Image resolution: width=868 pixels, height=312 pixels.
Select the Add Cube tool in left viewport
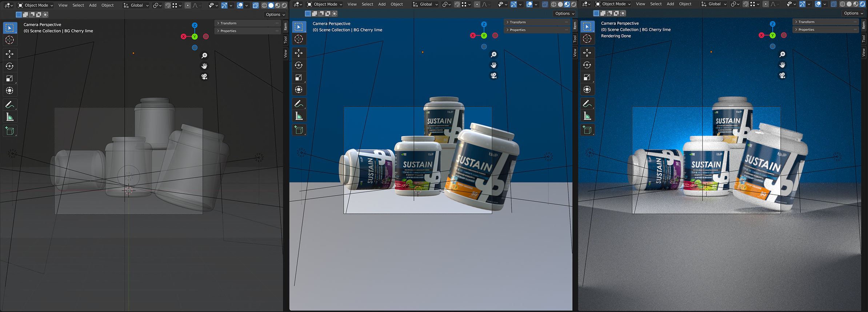pyautogui.click(x=10, y=131)
